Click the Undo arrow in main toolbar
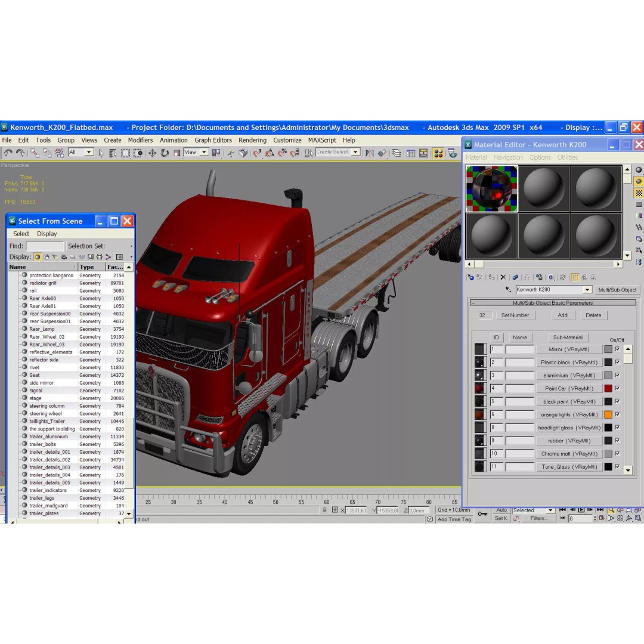644x644 pixels. point(8,153)
